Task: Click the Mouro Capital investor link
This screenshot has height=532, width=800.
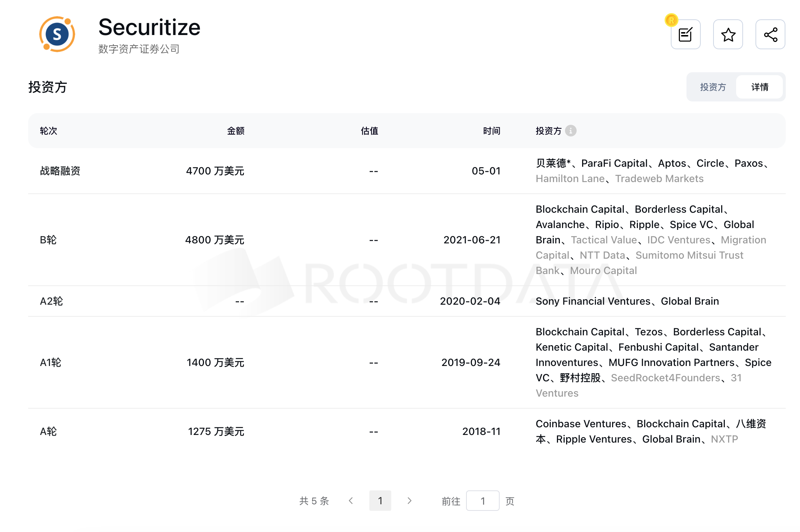Action: [603, 270]
